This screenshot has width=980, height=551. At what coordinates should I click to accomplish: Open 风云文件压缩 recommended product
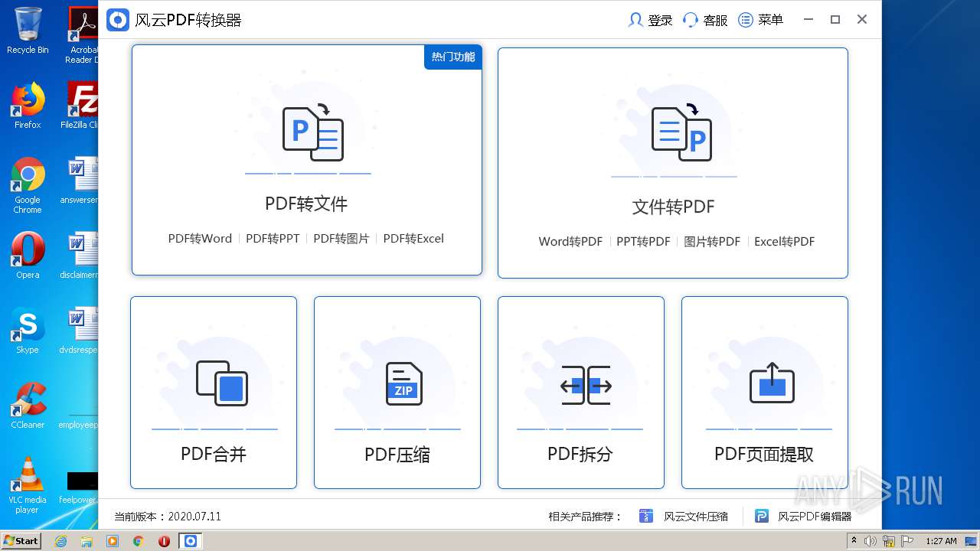(696, 517)
